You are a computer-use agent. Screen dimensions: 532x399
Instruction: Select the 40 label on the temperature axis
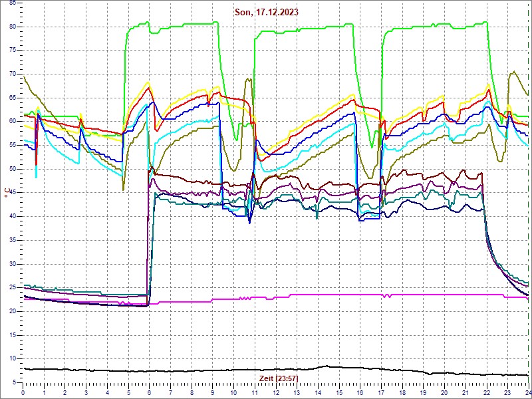point(12,216)
